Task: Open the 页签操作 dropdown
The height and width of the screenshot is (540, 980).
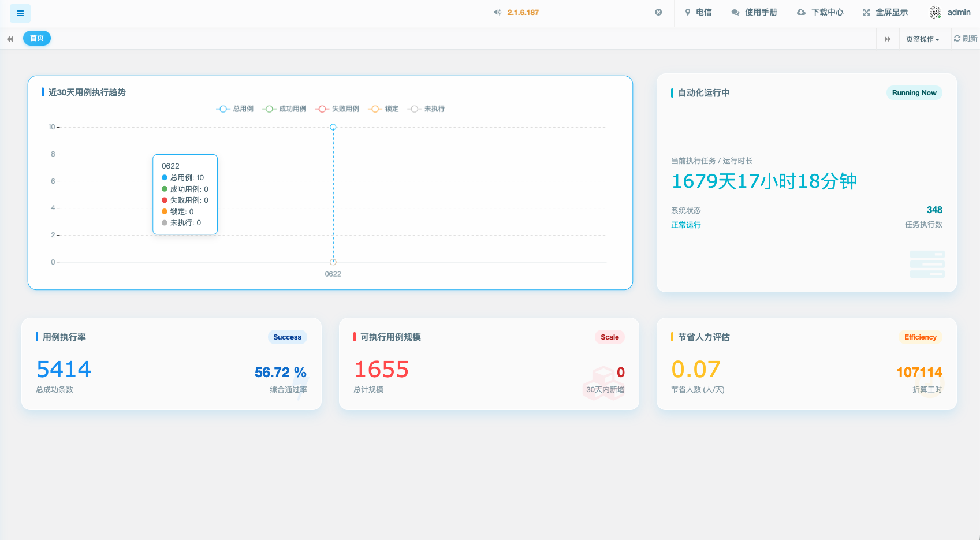Action: [x=922, y=39]
